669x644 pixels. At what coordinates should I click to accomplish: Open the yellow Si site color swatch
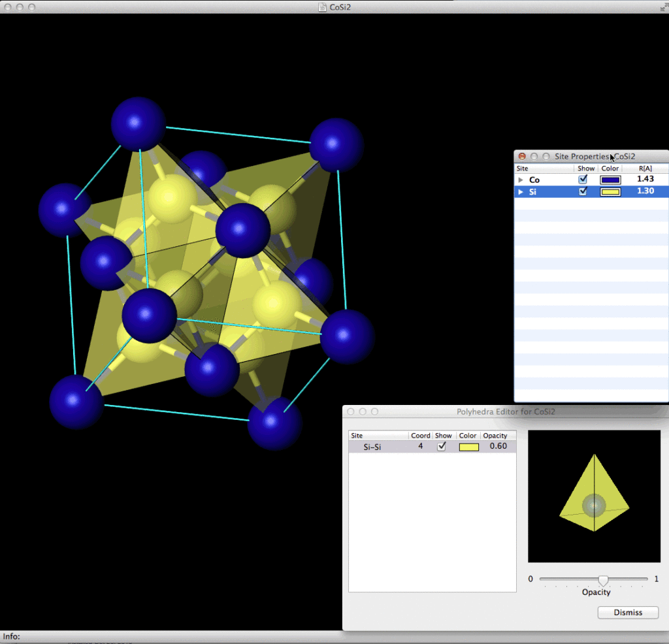click(x=610, y=192)
